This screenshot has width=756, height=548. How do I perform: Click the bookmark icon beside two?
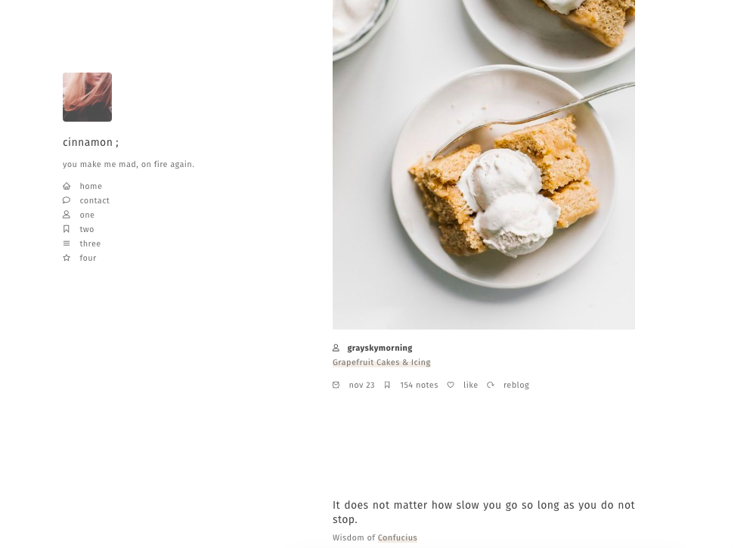[67, 229]
